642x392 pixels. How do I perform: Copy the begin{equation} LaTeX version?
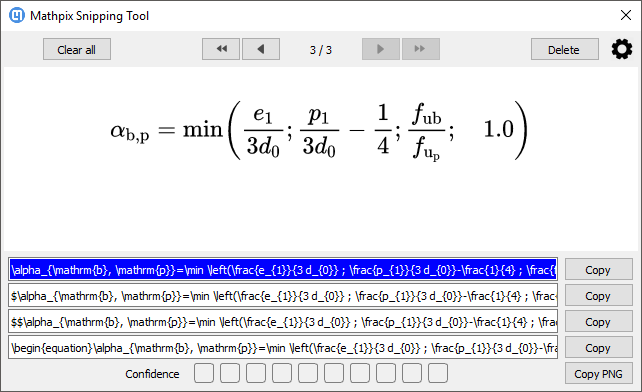pos(599,347)
